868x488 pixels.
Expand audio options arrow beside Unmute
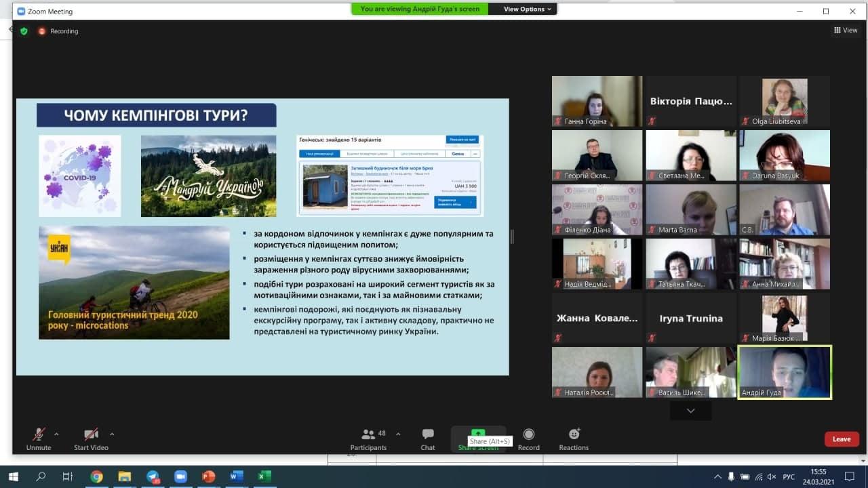coord(56,434)
